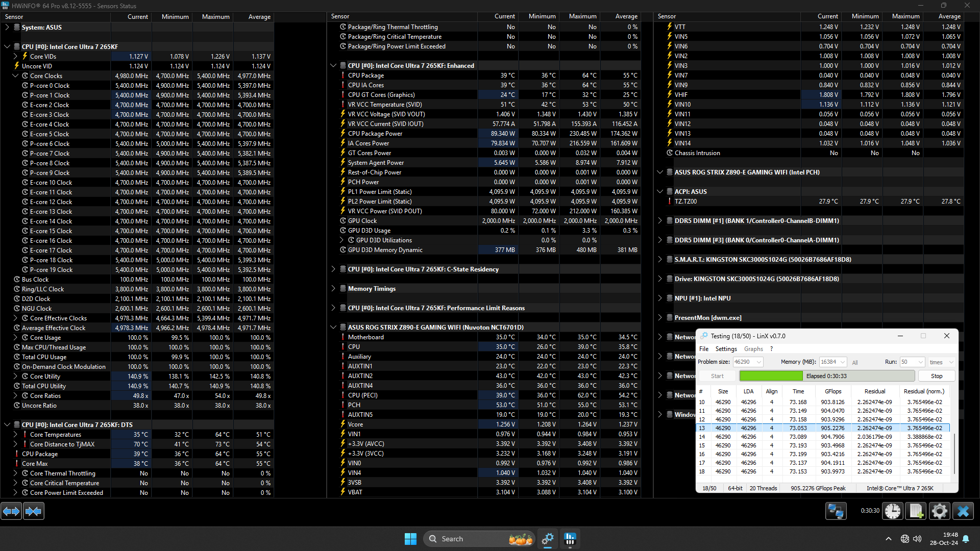This screenshot has height=551, width=980.
Task: Expand the System: ASUS sensor group
Action: pyautogui.click(x=7, y=27)
